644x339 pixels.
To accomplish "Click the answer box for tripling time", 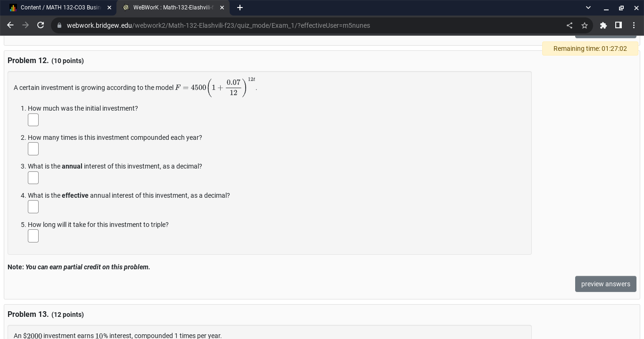I will coord(33,236).
